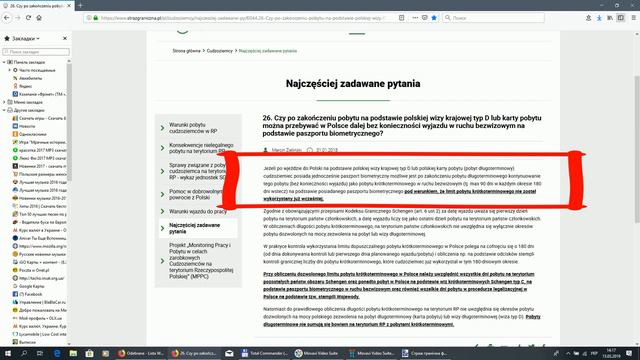Open the Mail app on the taskbar
This screenshot has width=640, height=360.
(229, 353)
